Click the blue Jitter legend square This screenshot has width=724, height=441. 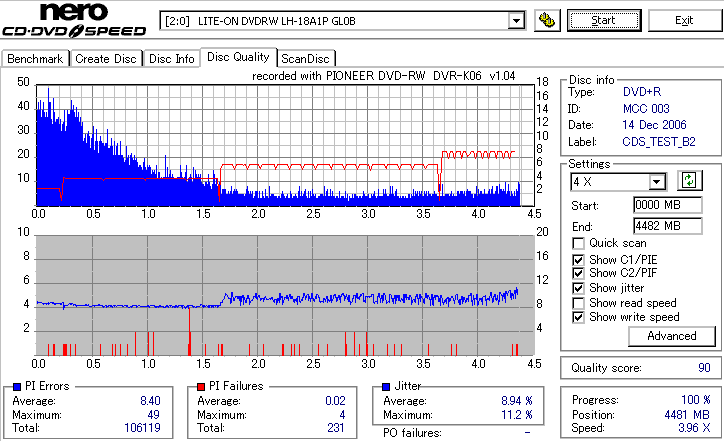(x=386, y=387)
